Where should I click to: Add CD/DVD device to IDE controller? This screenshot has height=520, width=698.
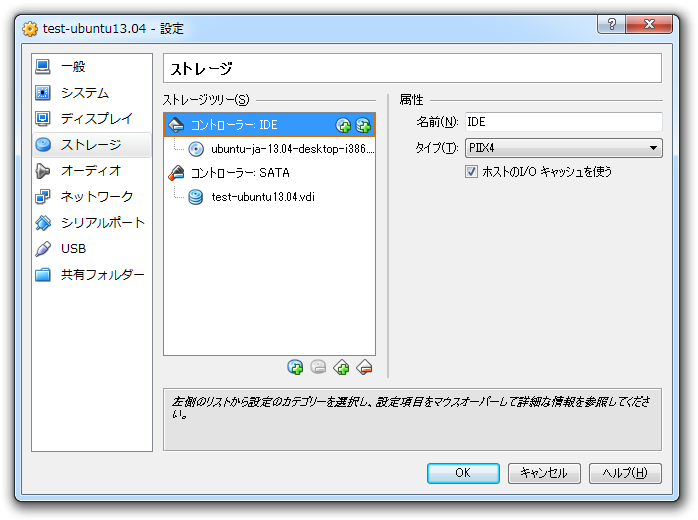(x=343, y=126)
